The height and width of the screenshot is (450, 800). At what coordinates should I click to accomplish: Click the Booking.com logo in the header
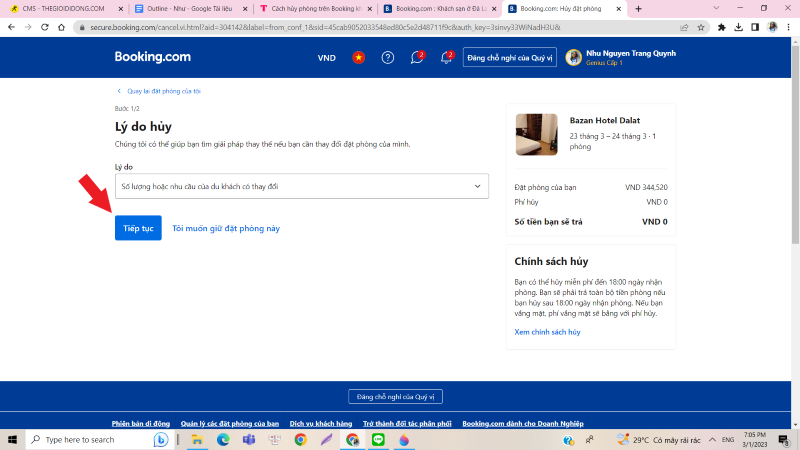point(153,57)
